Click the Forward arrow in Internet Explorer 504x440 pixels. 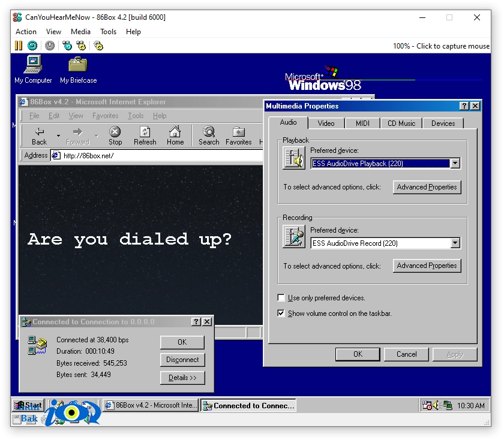(77, 136)
